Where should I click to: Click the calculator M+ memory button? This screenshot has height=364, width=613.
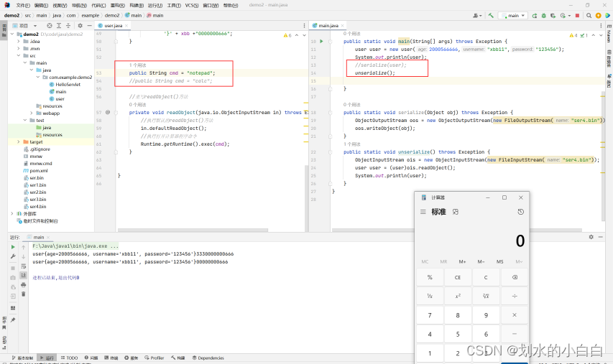click(463, 261)
